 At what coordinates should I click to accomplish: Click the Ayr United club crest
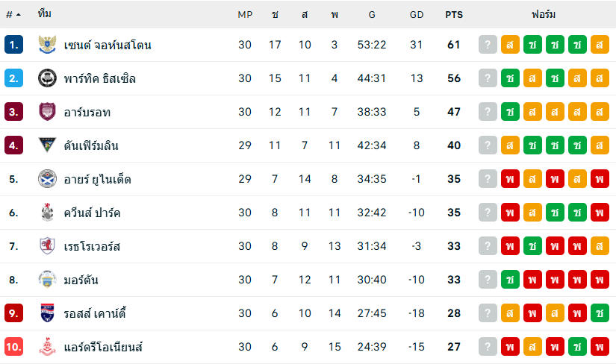pyautogui.click(x=47, y=179)
